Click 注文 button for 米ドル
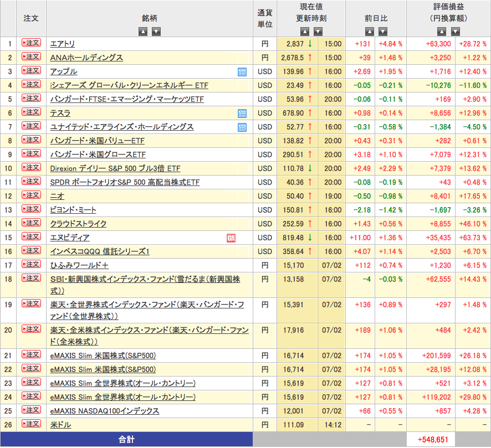This screenshot has width=491, height=448. point(32,424)
